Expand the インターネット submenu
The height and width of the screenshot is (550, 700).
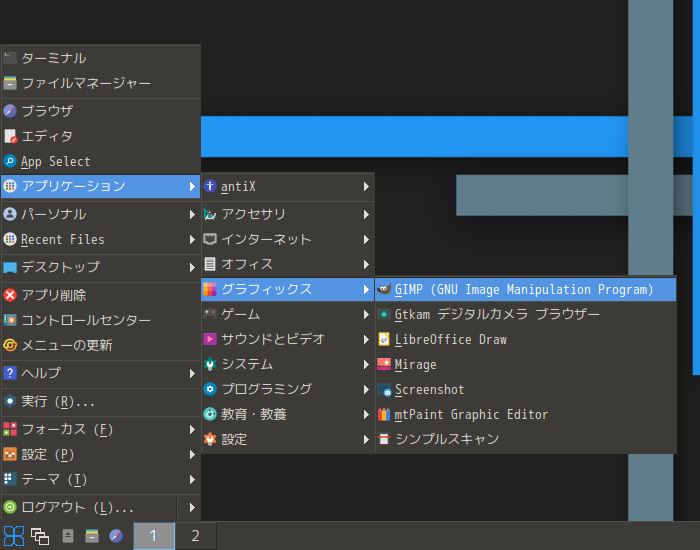(x=288, y=239)
